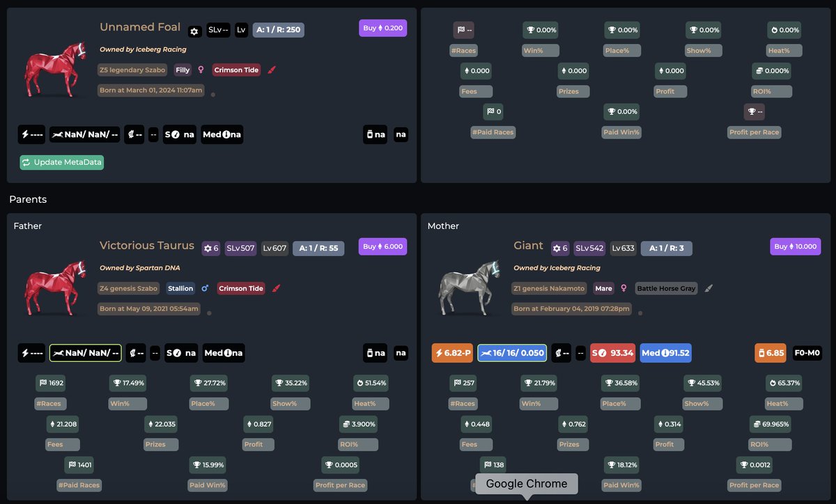The width and height of the screenshot is (836, 504).
Task: Click the 21.208 fees value
Action: click(63, 423)
